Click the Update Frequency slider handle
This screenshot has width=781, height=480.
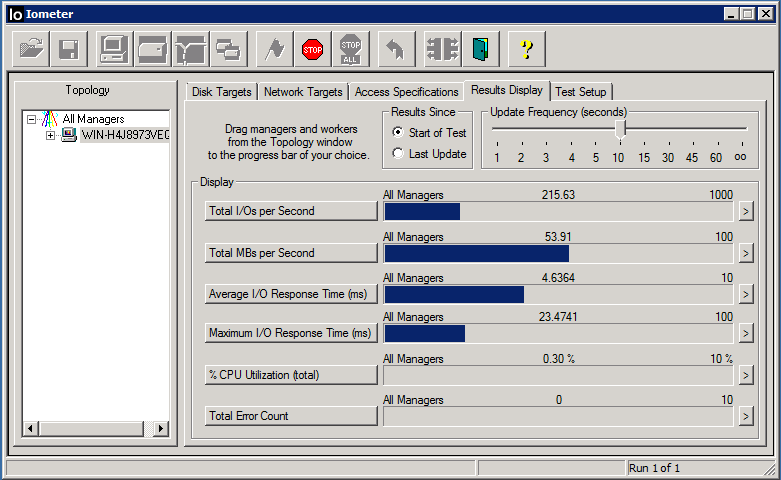point(620,129)
